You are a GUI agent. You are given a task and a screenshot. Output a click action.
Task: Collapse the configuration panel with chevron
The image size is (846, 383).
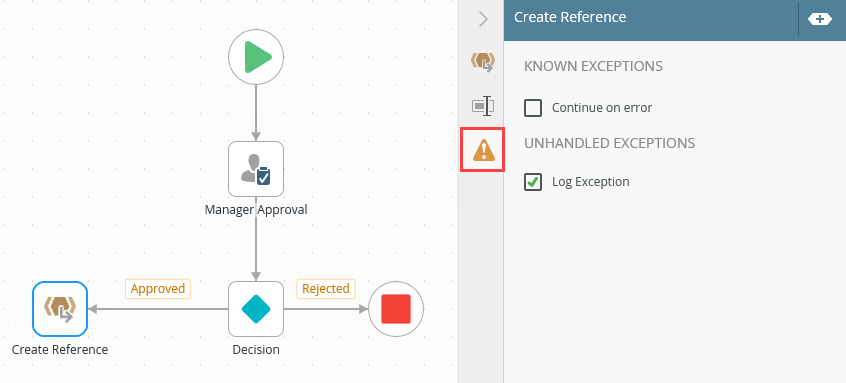coord(483,19)
